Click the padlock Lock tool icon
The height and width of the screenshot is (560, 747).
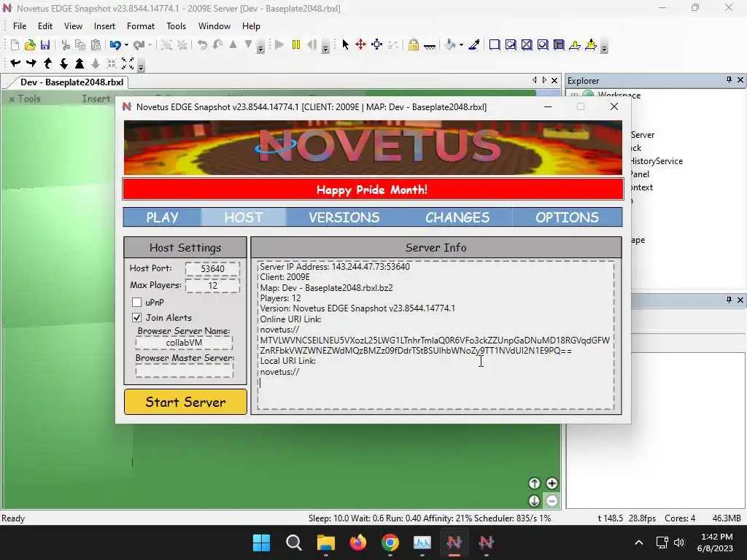pyautogui.click(x=414, y=44)
